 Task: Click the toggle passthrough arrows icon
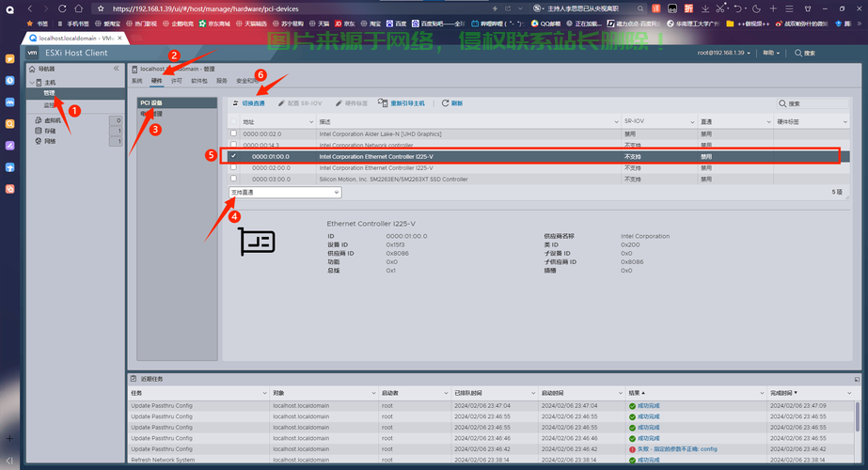235,103
